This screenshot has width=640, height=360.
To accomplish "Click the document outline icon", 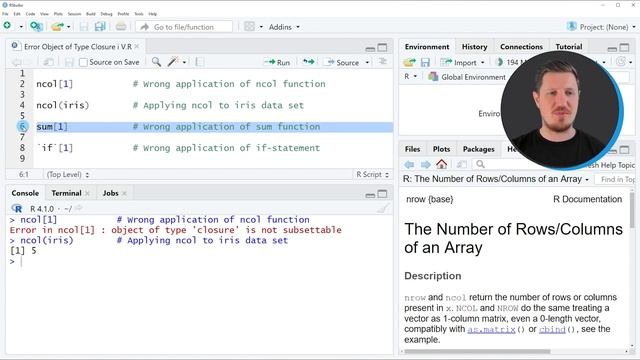I will coord(382,62).
